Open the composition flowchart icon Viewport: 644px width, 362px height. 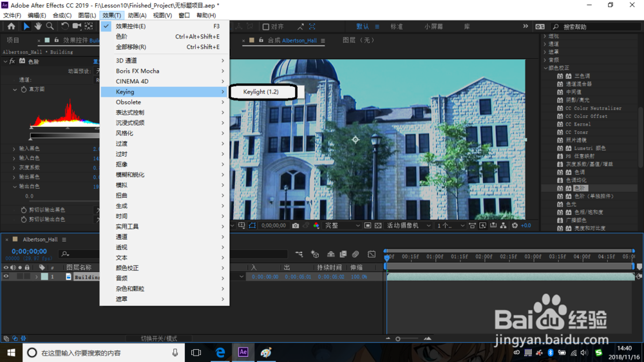click(x=503, y=225)
